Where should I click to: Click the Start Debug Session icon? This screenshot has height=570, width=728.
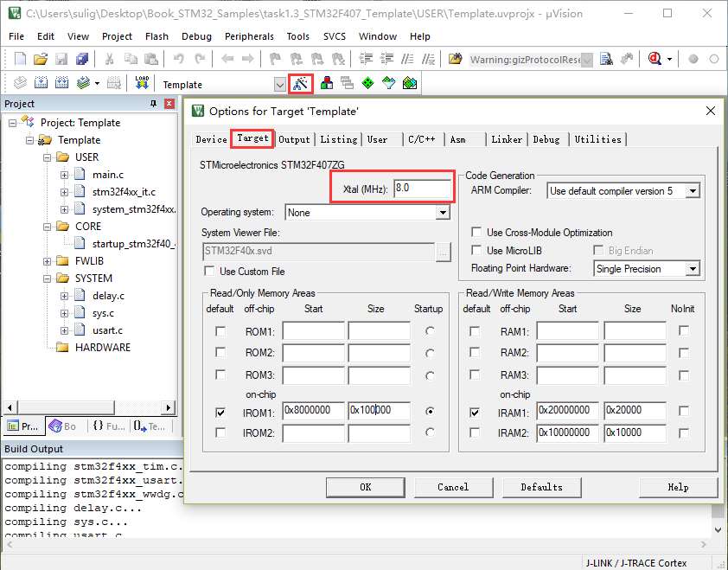tap(655, 59)
